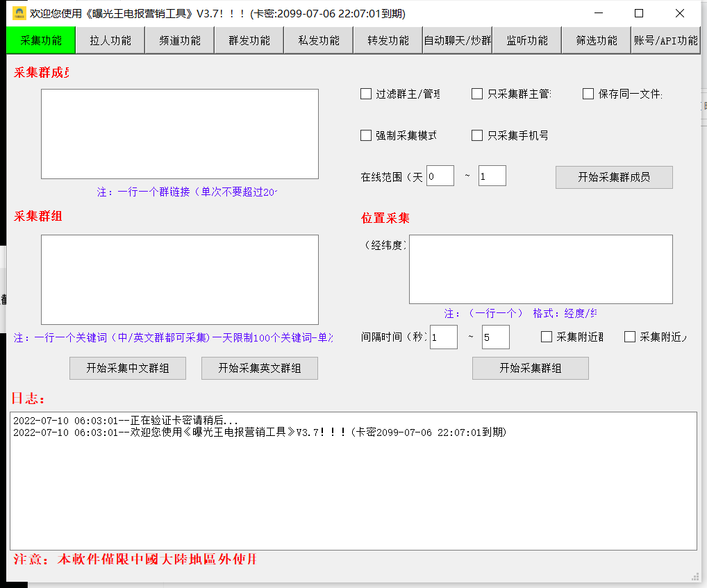This screenshot has width=707, height=588.
Task: Select the 群发功能 tab
Action: point(249,40)
